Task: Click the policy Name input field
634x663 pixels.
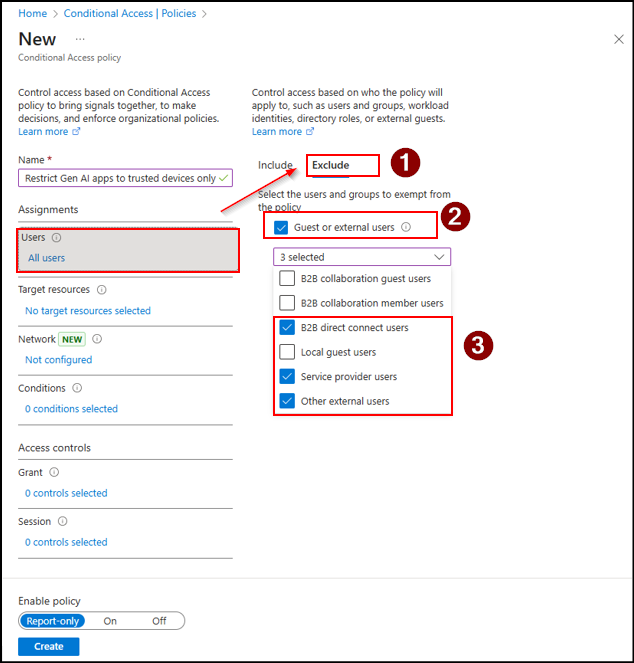Action: coord(120,178)
